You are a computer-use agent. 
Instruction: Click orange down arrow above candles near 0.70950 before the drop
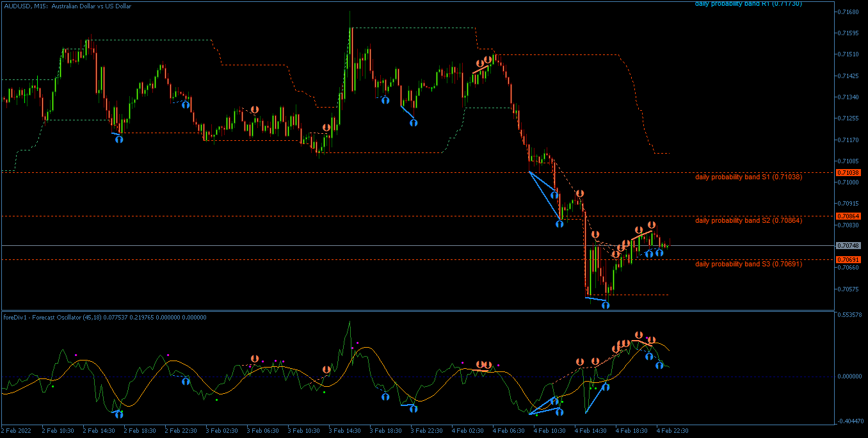pyautogui.click(x=579, y=193)
